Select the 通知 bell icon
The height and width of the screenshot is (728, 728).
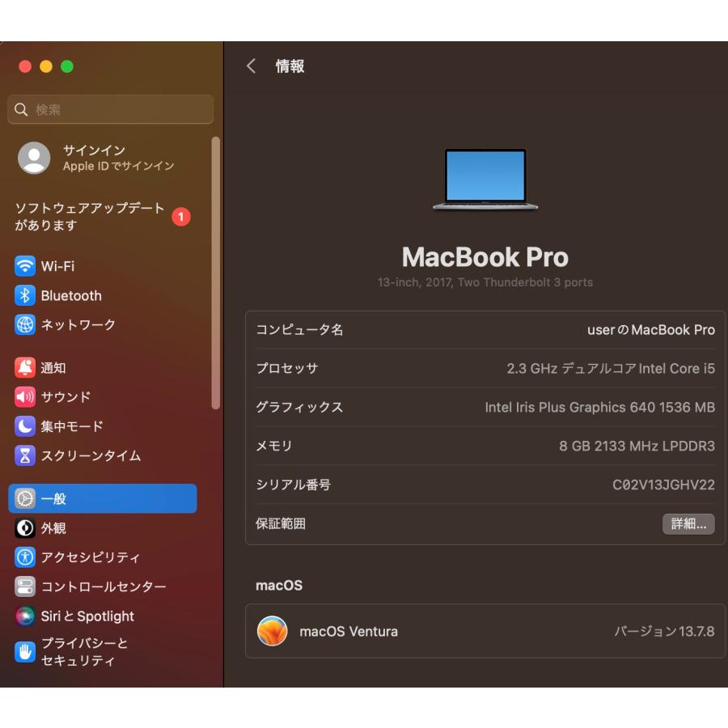[x=24, y=367]
